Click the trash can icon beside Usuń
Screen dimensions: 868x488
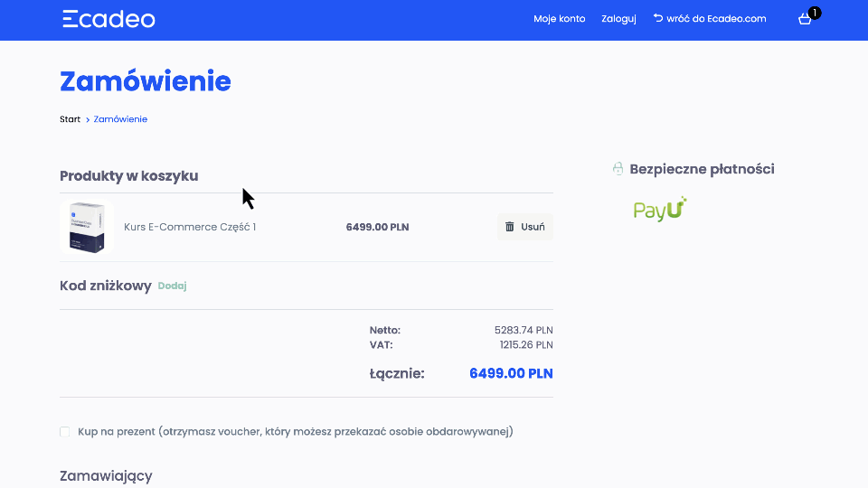[x=510, y=227]
